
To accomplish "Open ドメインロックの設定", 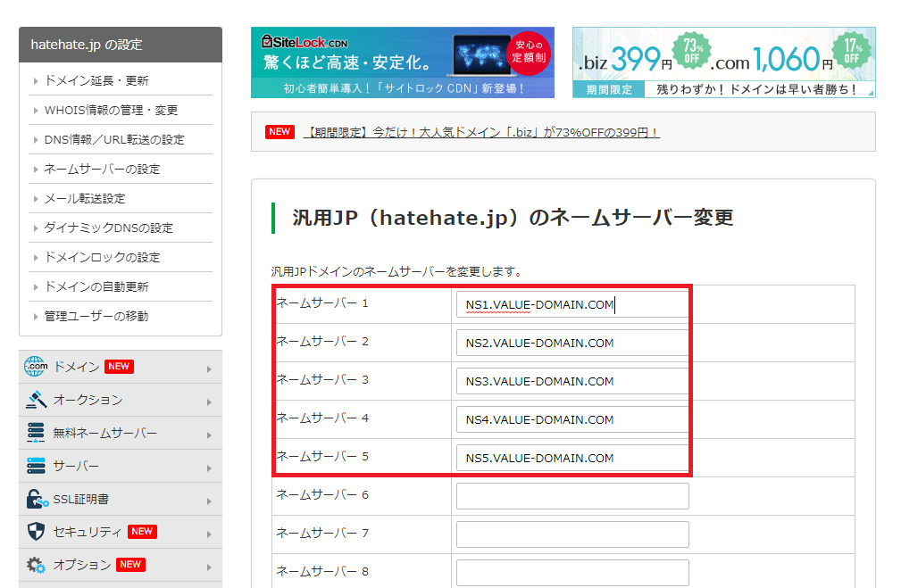I will tap(103, 257).
